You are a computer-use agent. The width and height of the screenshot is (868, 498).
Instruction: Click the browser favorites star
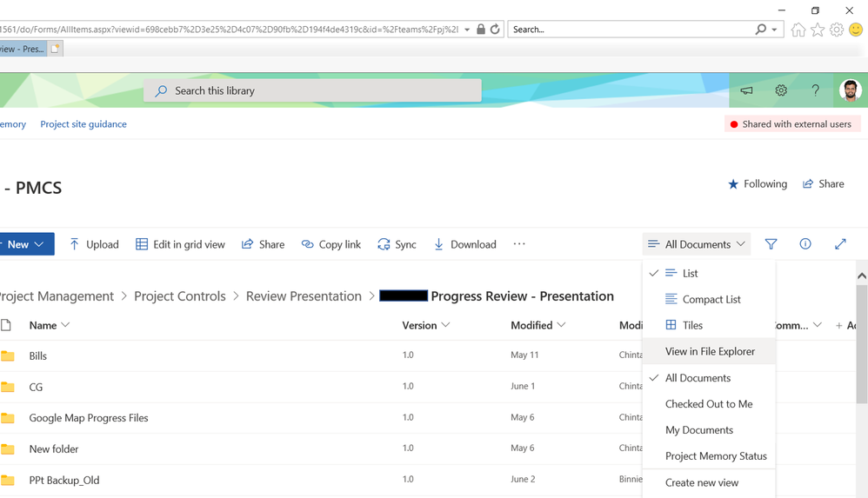[x=818, y=30]
